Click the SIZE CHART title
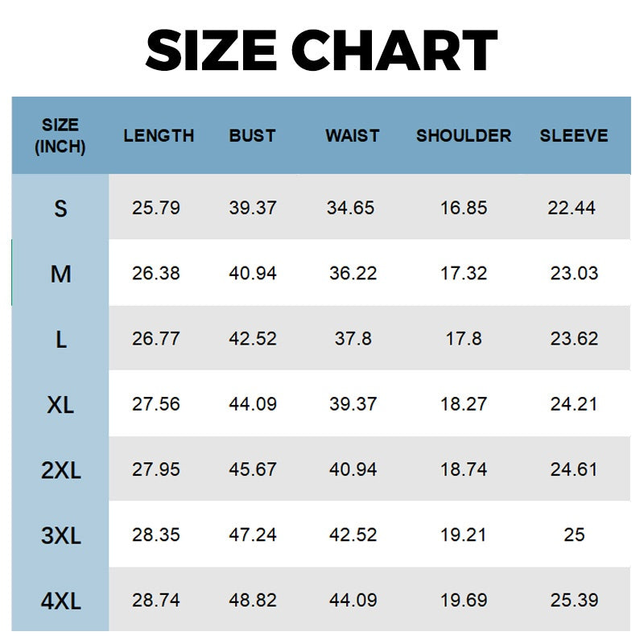The width and height of the screenshot is (644, 644). click(x=322, y=50)
